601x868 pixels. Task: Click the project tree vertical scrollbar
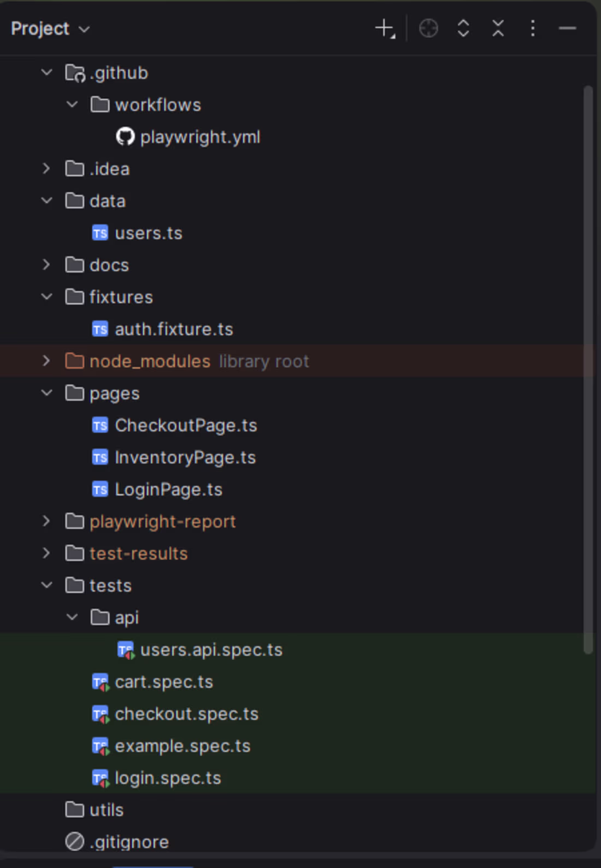(588, 369)
